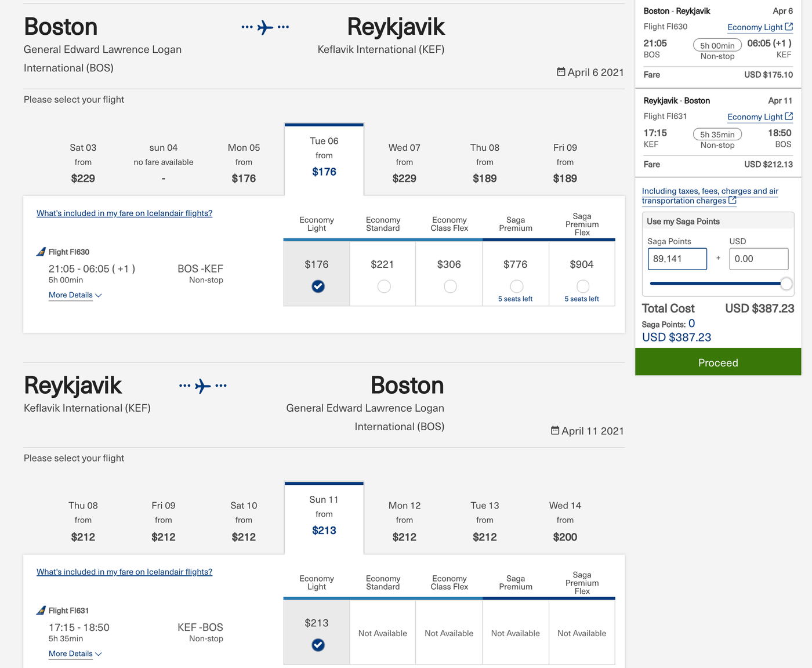Expand More Details for flight FI630
The height and width of the screenshot is (668, 812).
(x=75, y=295)
